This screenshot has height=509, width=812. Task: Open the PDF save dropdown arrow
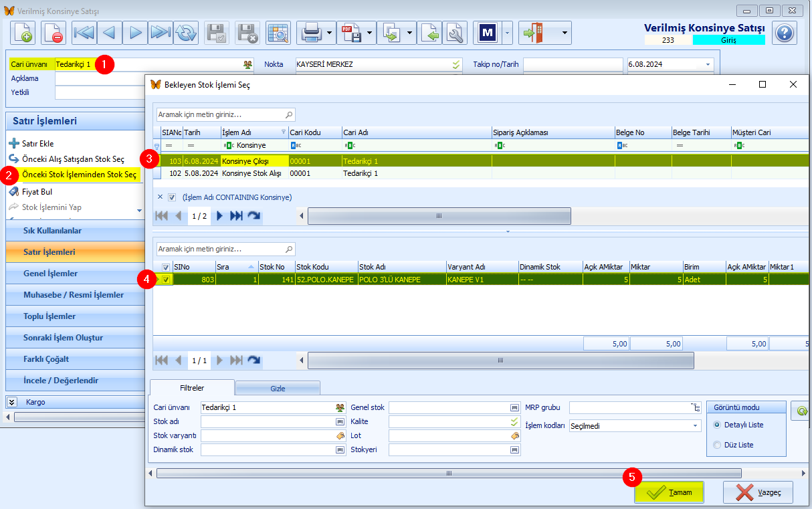coord(370,32)
